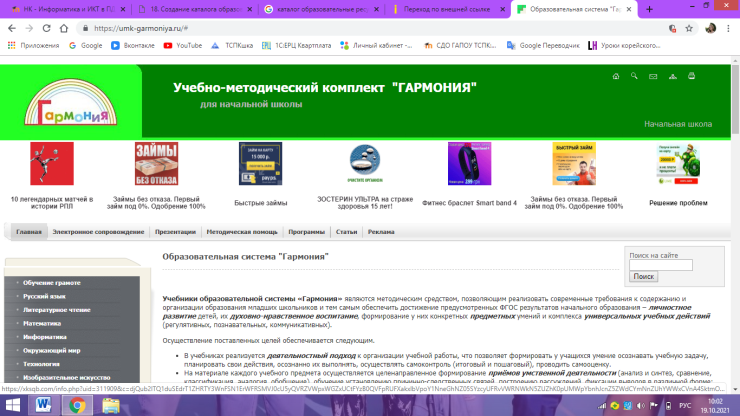Click the search magnifier icon in header
This screenshot has width=740, height=416.
[x=634, y=76]
